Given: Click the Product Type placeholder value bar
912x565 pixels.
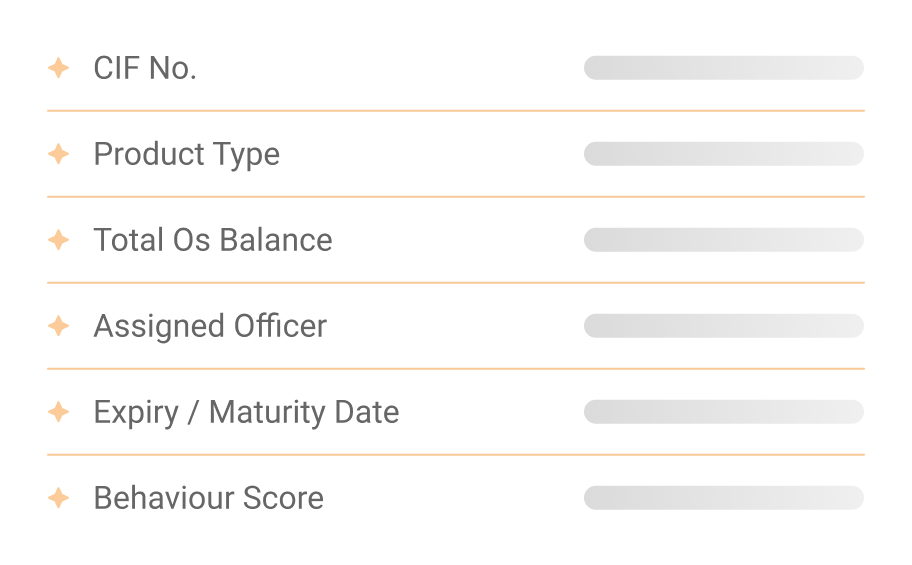Looking at the screenshot, I should (723, 154).
